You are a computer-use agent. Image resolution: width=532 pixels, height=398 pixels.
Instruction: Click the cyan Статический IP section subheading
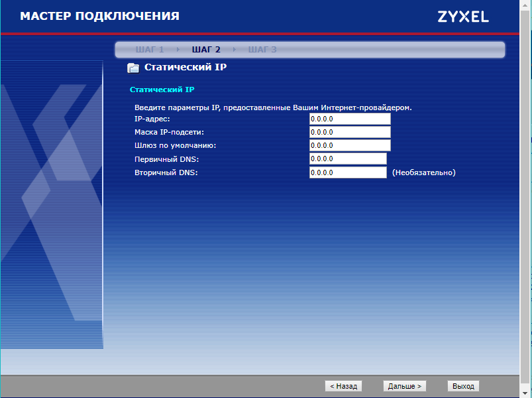coord(162,89)
